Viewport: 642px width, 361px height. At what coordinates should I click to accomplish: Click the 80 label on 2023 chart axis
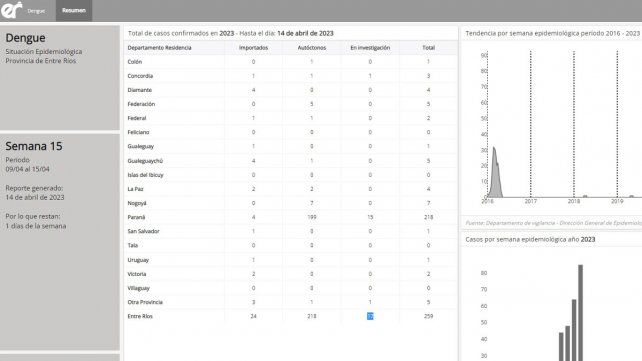484,273
